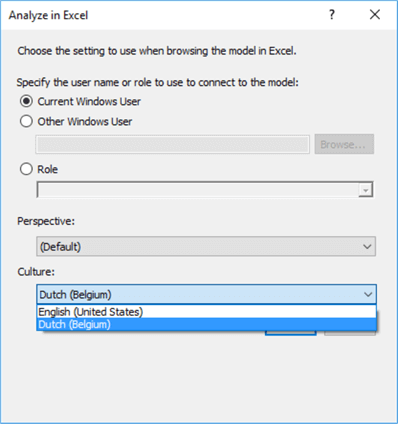Screen dimensions: 398x424
Task: Select highlighted Dutch (Belgium) list entry
Action: (x=206, y=324)
